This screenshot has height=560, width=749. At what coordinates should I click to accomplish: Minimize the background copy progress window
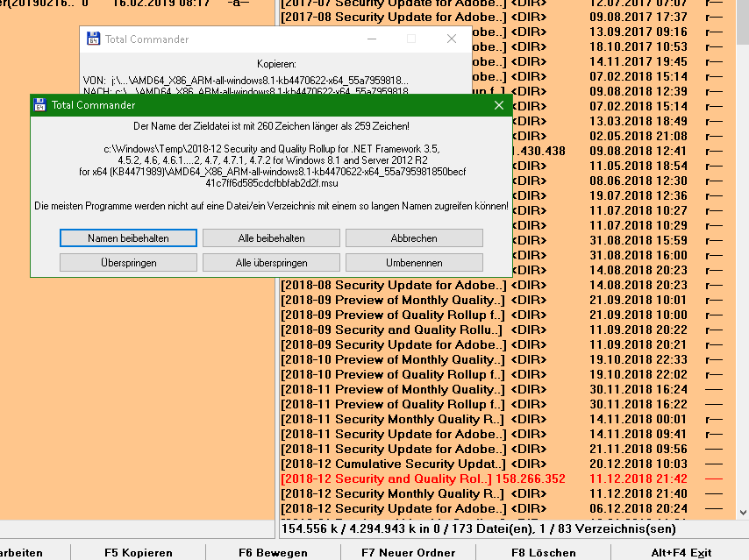372,39
